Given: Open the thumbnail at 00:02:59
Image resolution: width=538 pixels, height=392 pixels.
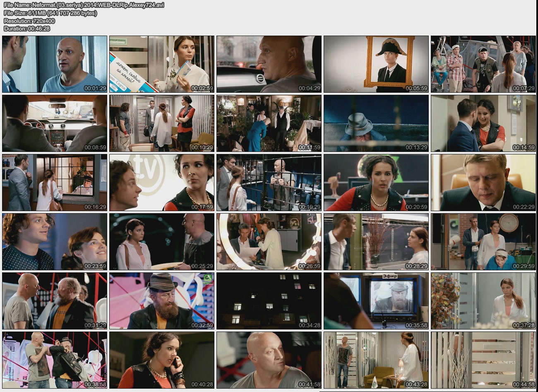Looking at the screenshot, I should tap(162, 64).
